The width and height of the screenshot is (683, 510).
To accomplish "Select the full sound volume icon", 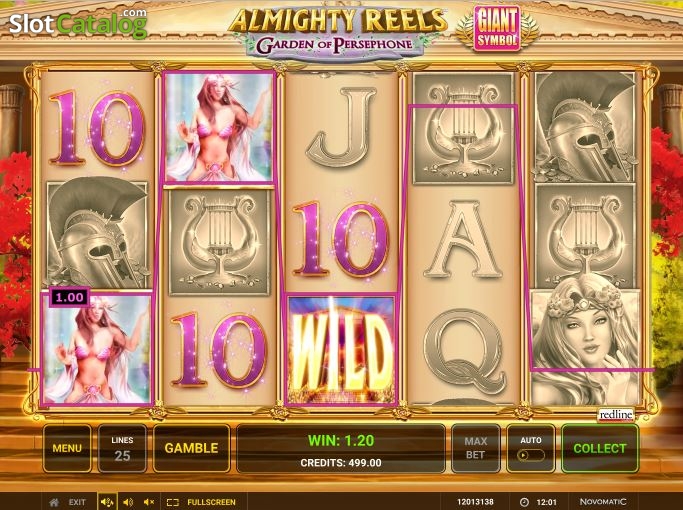I will [x=107, y=502].
